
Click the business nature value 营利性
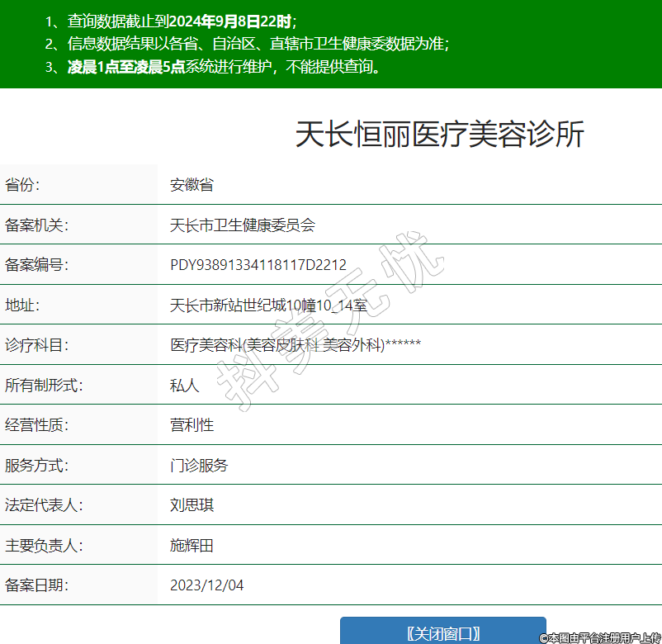point(192,425)
